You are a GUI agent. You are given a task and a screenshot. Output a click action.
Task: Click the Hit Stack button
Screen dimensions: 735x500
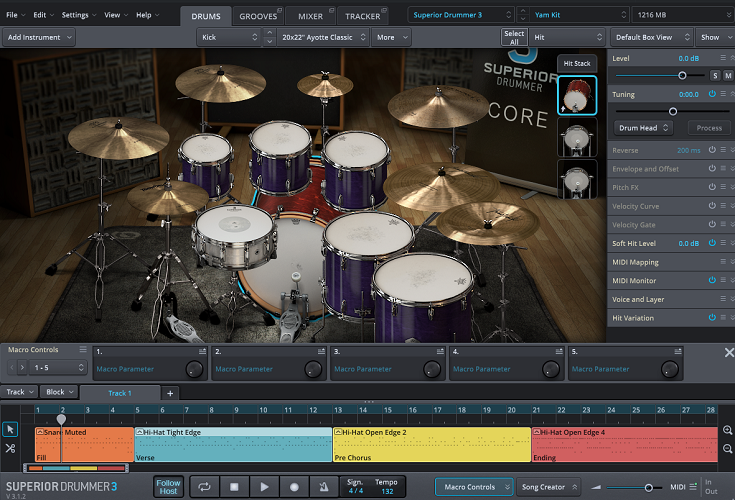[x=577, y=63]
